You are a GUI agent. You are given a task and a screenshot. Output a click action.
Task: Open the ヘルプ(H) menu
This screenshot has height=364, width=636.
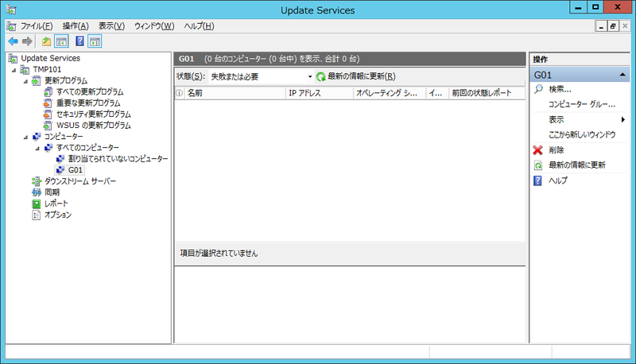[199, 26]
